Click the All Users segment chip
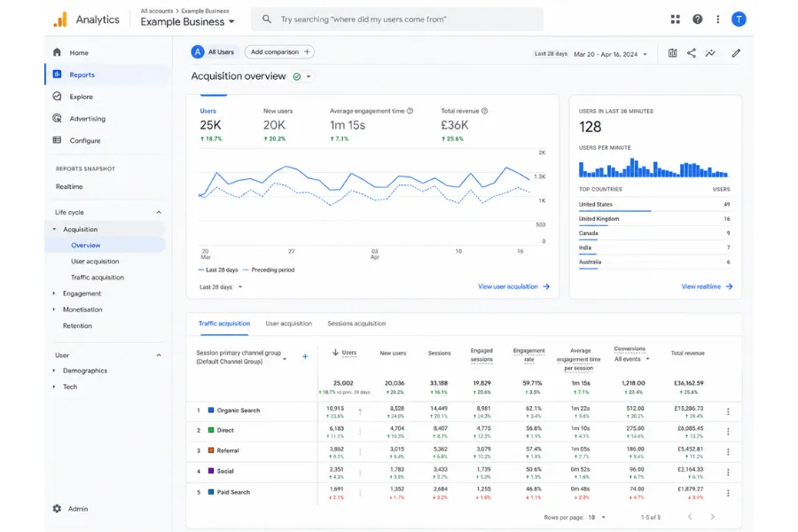Viewport: 798px width, 532px height. [x=213, y=52]
